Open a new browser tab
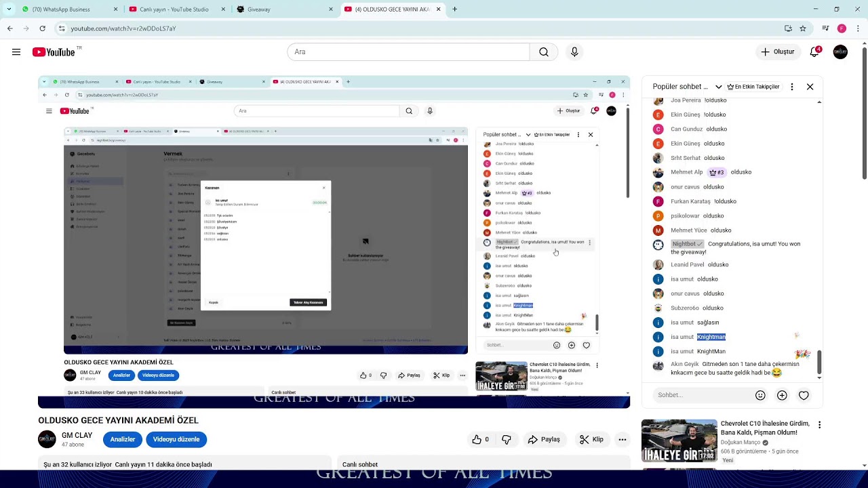Screen dimensions: 868x488 click(x=454, y=9)
